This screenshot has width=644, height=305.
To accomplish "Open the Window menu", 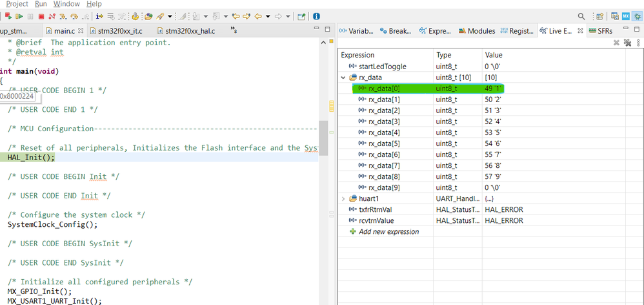I will (x=66, y=4).
